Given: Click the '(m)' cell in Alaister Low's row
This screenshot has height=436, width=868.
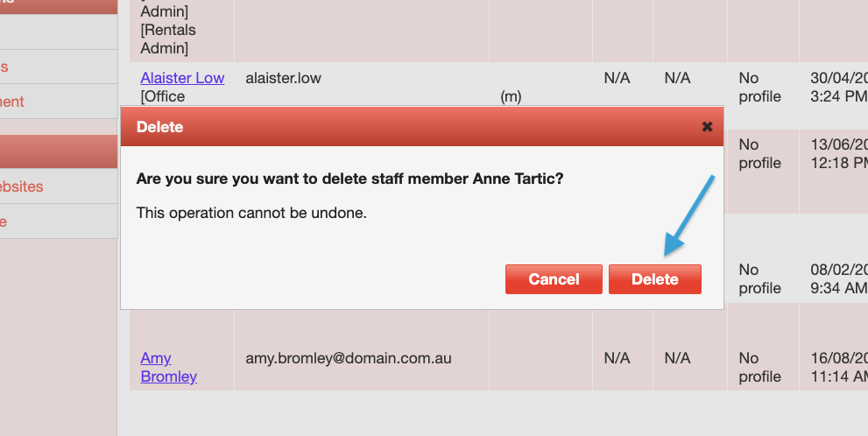Looking at the screenshot, I should click(511, 96).
